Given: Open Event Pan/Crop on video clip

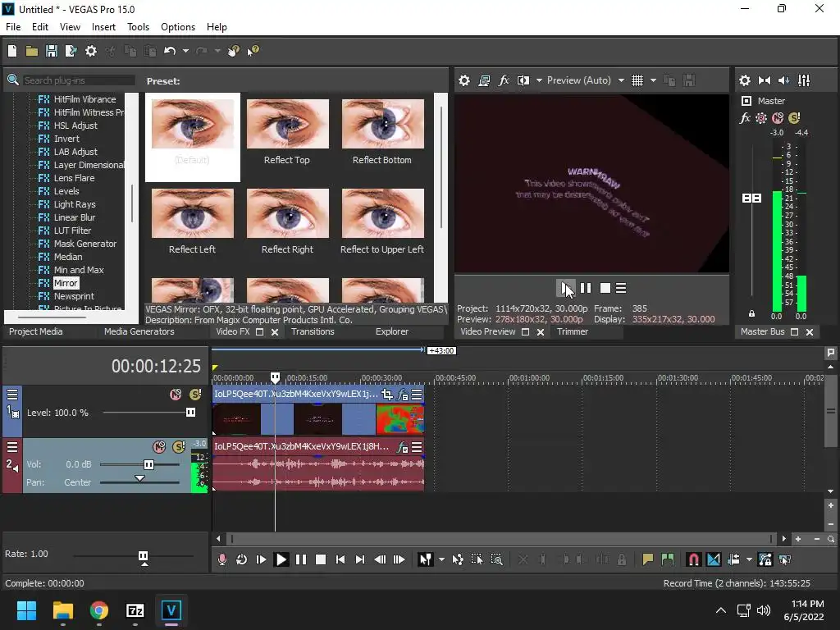Looking at the screenshot, I should tap(387, 395).
